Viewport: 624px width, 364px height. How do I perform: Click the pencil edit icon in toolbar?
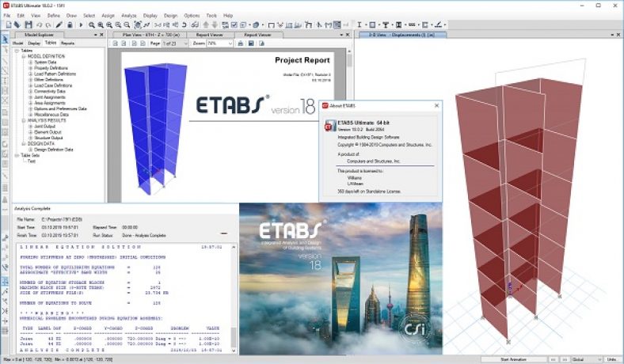click(59, 25)
